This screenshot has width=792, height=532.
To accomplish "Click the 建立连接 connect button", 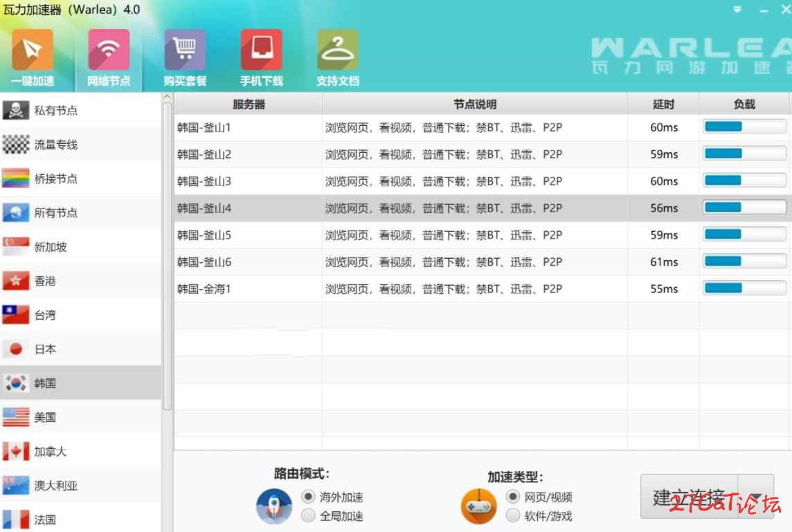I will point(689,497).
